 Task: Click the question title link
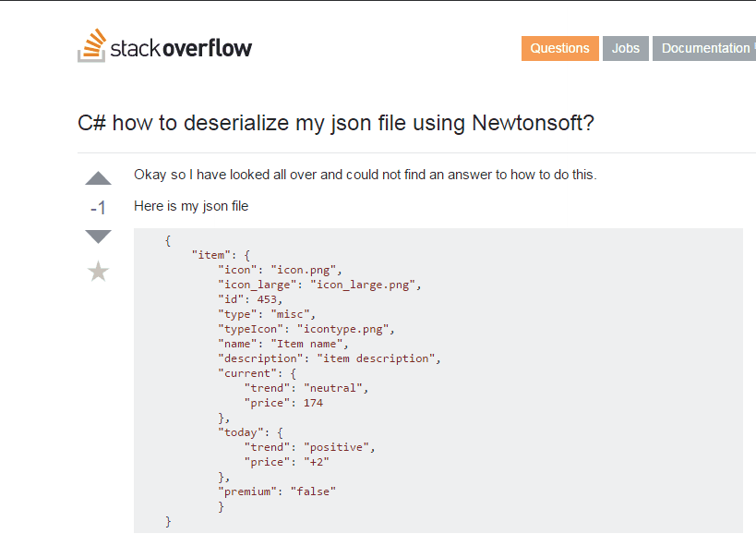point(336,123)
